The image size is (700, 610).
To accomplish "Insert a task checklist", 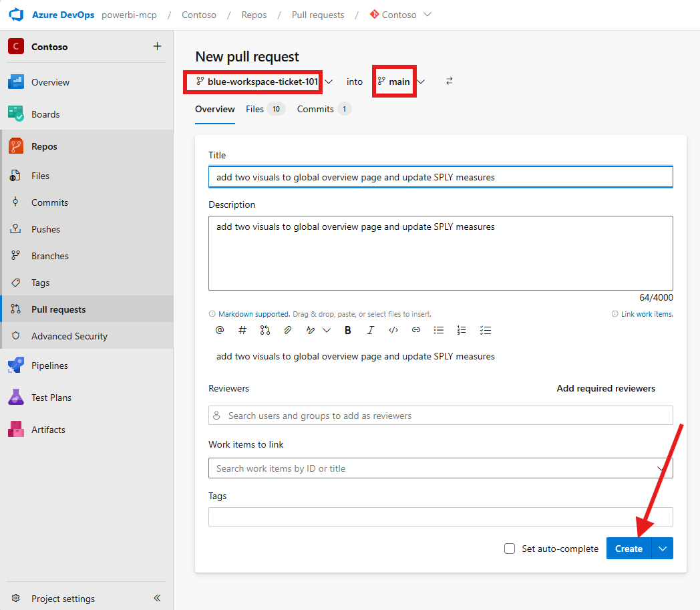I will (x=486, y=331).
